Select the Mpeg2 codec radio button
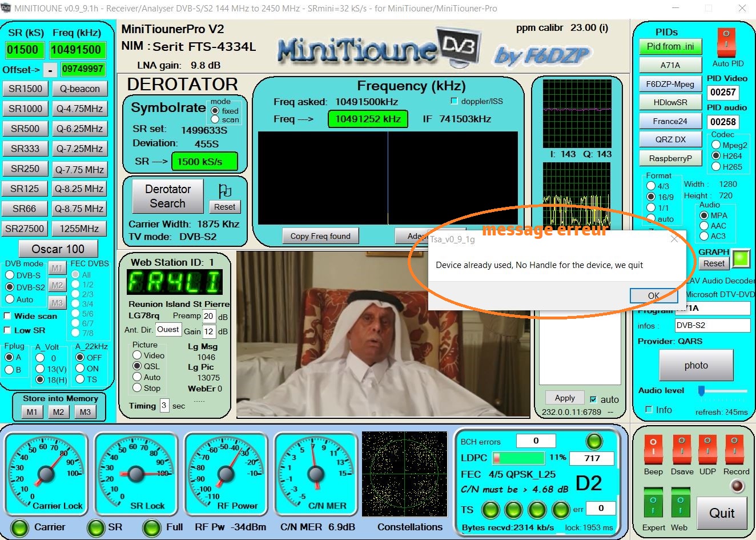 point(716,145)
